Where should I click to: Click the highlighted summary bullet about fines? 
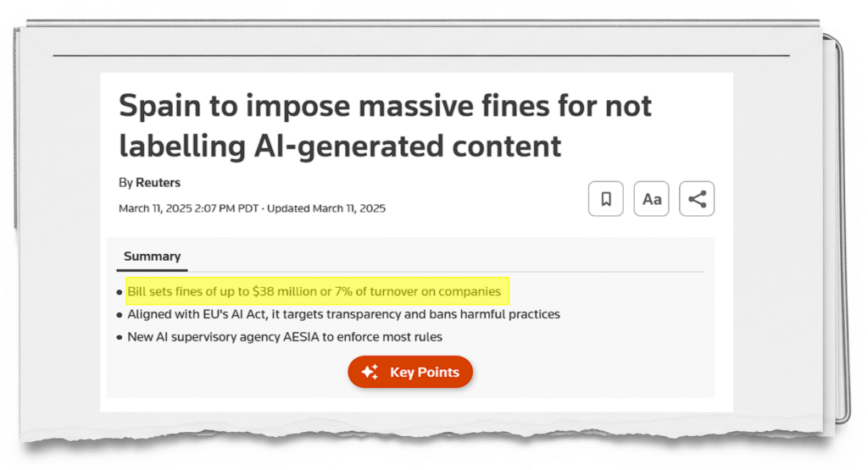coord(314,291)
